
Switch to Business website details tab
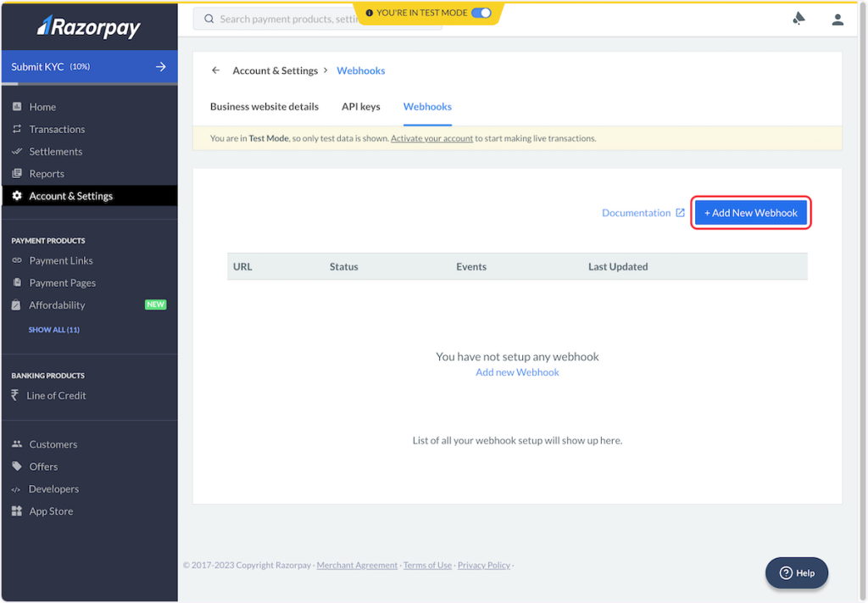click(264, 107)
